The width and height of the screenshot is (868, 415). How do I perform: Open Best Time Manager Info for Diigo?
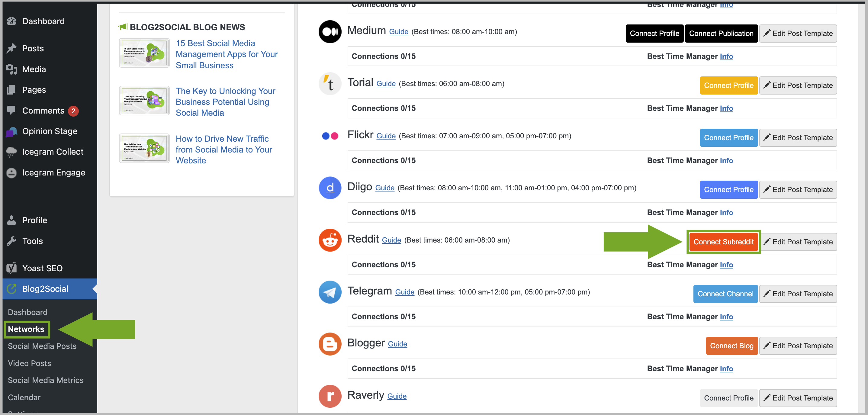pyautogui.click(x=726, y=213)
